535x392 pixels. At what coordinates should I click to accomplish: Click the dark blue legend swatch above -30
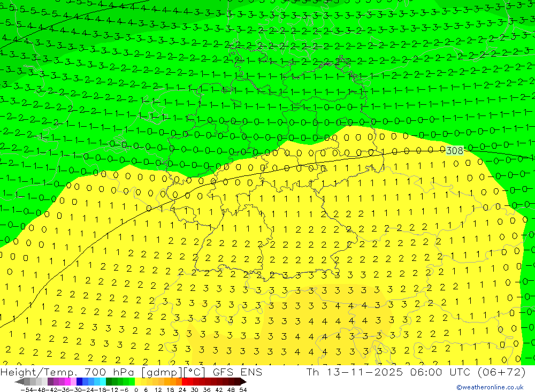pyautogui.click(x=79, y=381)
